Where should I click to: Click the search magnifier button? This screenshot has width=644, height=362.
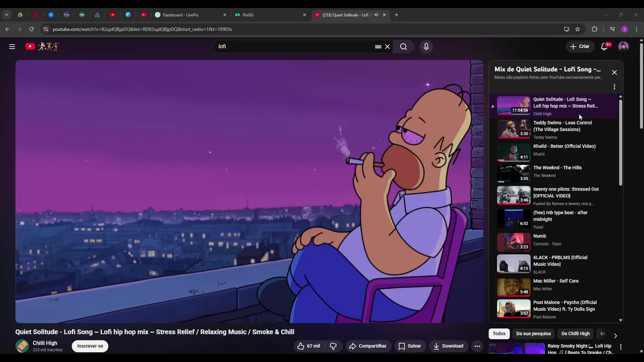coord(404,46)
